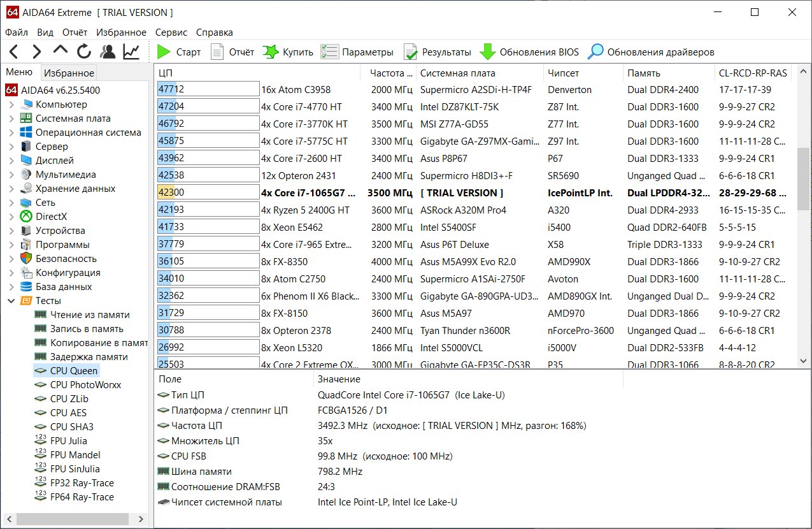Sort results by the Системная плата column header
812x529 pixels.
click(480, 73)
